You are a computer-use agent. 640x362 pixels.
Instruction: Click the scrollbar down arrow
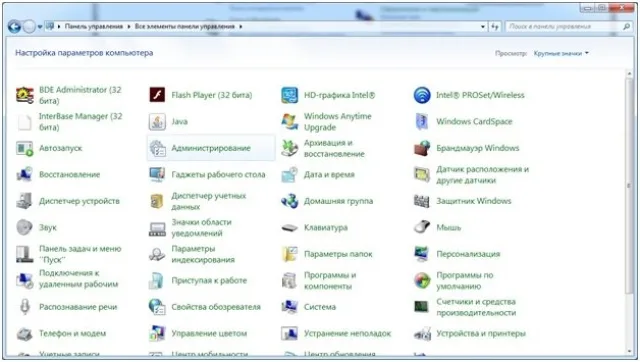pyautogui.click(x=629, y=352)
